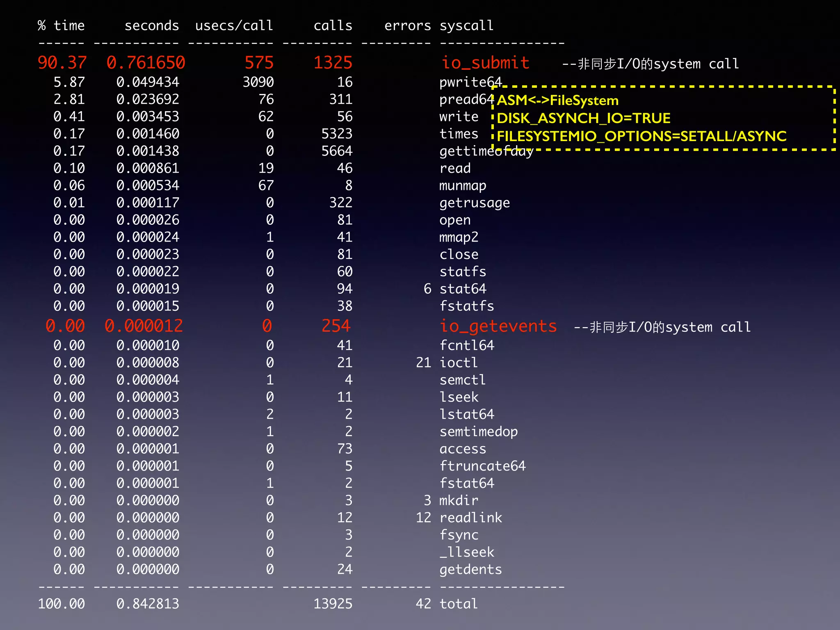Image resolution: width=840 pixels, height=630 pixels.
Task: Select the getrusage syscall name
Action: pos(475,203)
